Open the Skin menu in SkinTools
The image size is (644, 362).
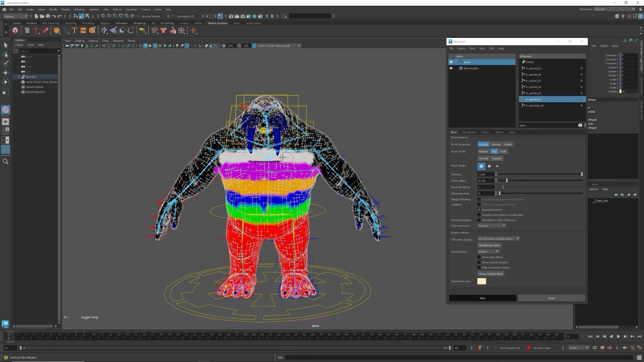tap(491, 48)
